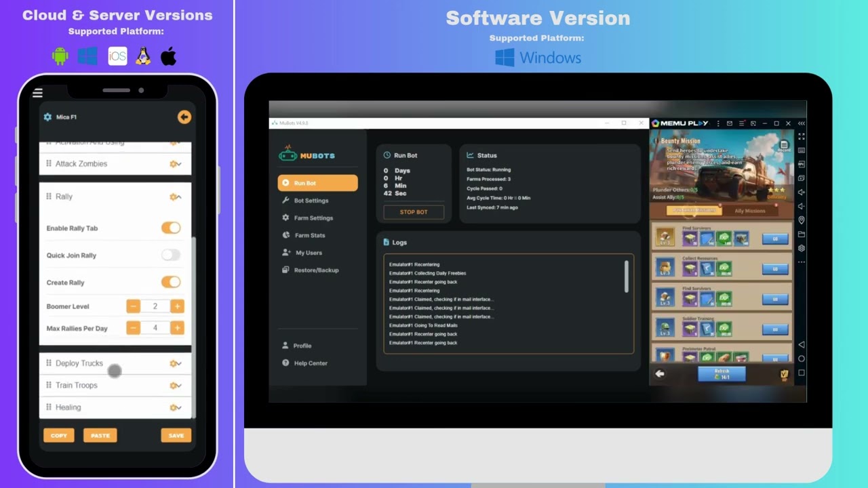Grab the drag handle of the Rally section
This screenshot has height=488, width=868.
[x=48, y=197]
